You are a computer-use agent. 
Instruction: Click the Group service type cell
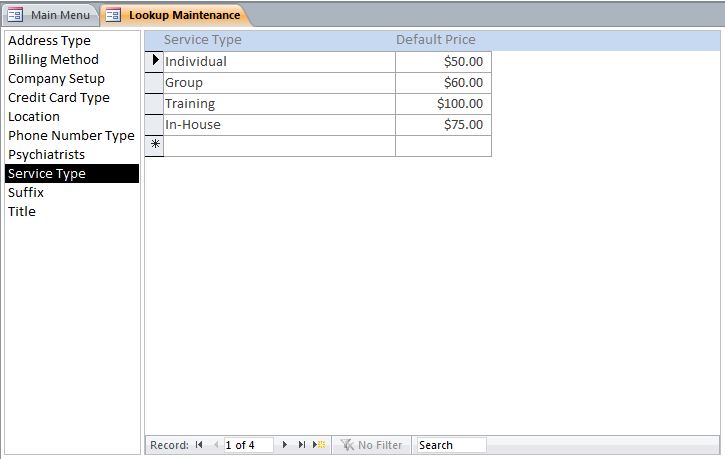click(x=279, y=83)
